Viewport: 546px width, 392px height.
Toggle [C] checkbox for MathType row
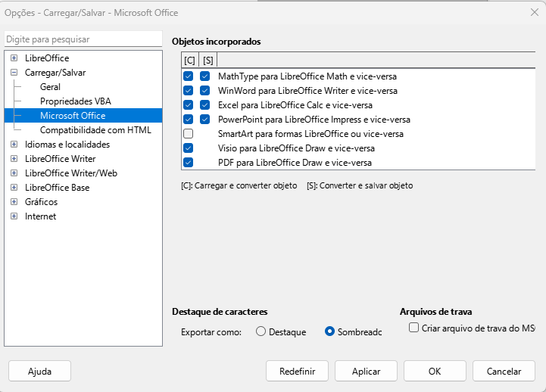(x=188, y=76)
